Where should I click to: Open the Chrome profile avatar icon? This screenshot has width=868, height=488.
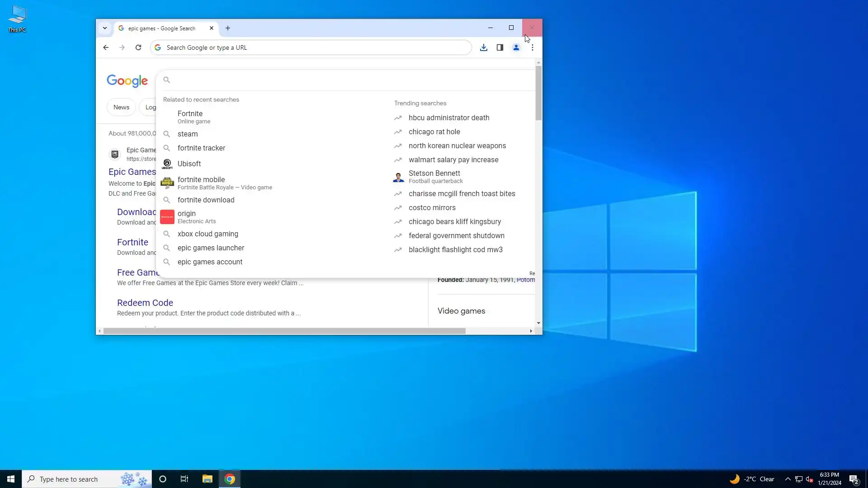(516, 47)
